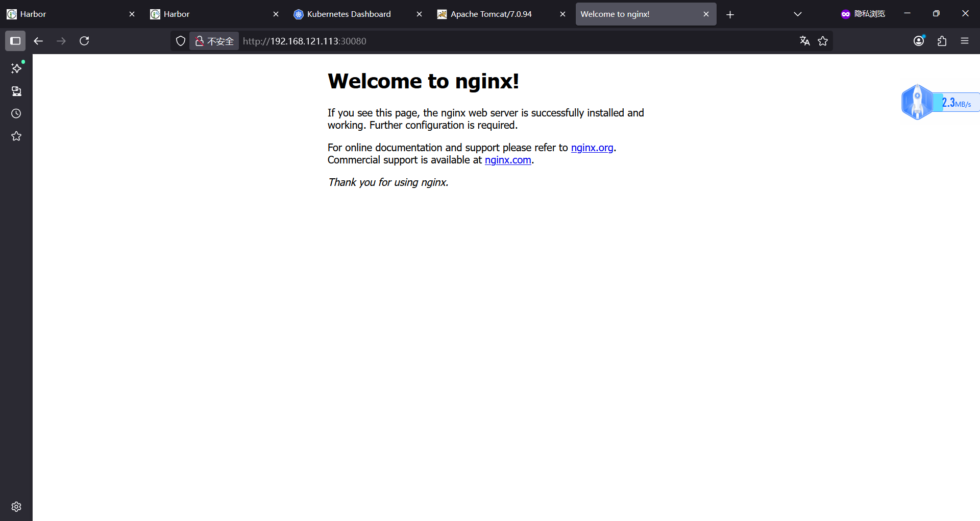Bookmark this page with star icon
This screenshot has height=521, width=980.
[x=823, y=41]
